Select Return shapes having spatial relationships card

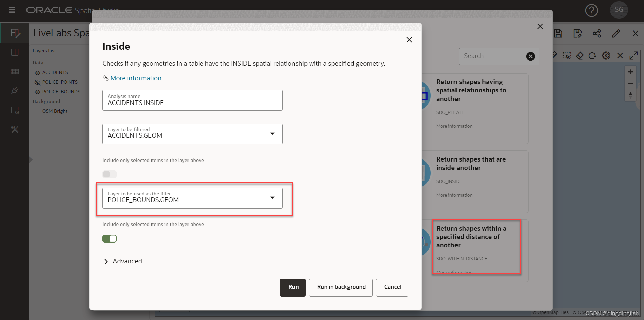[475, 109]
